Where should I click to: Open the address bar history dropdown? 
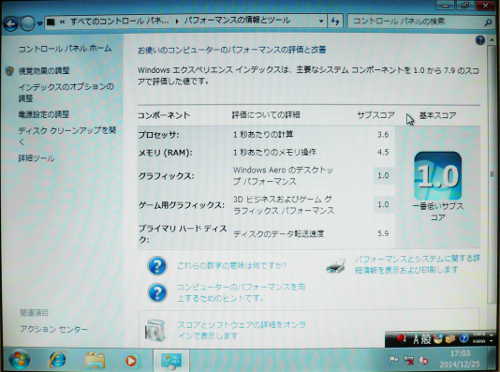(321, 22)
